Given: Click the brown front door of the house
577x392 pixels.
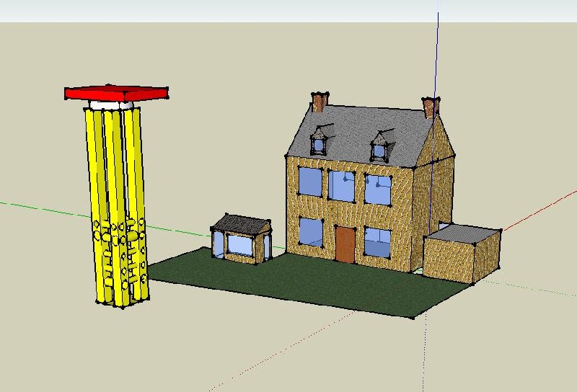Looking at the screenshot, I should click(345, 244).
